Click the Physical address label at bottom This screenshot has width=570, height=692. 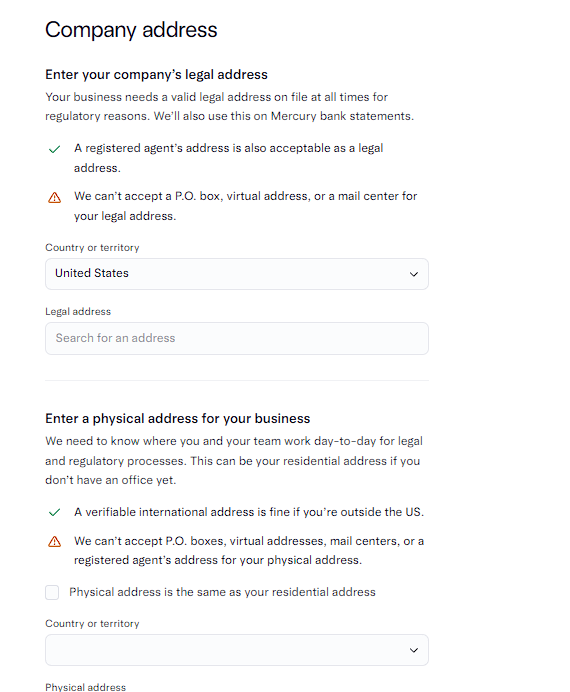point(85,687)
